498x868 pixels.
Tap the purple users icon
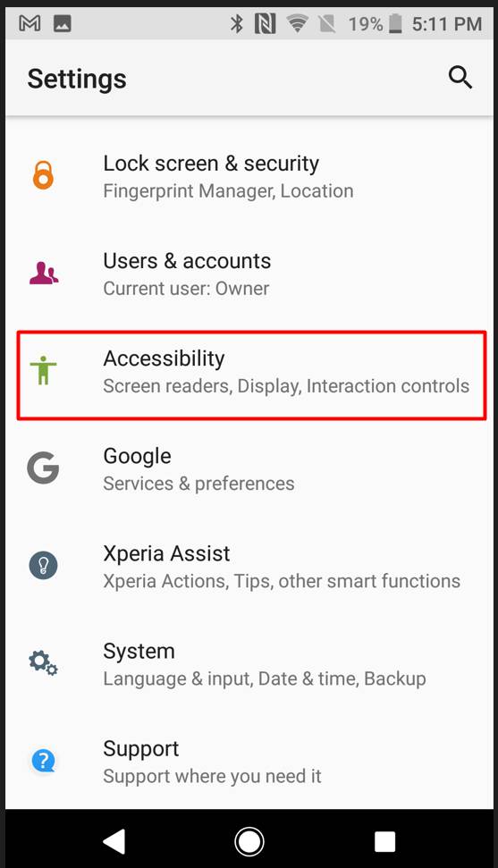click(44, 273)
